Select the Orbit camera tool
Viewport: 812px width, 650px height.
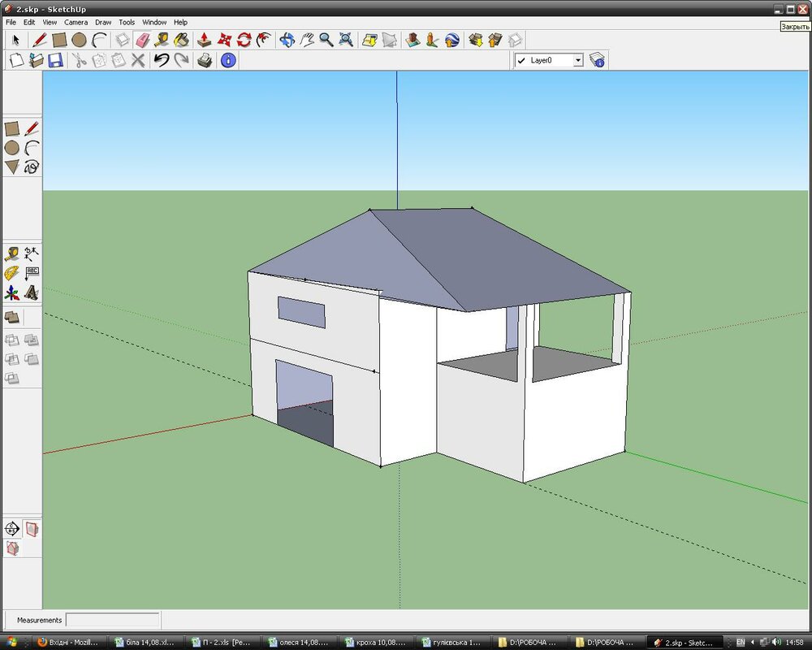287,40
